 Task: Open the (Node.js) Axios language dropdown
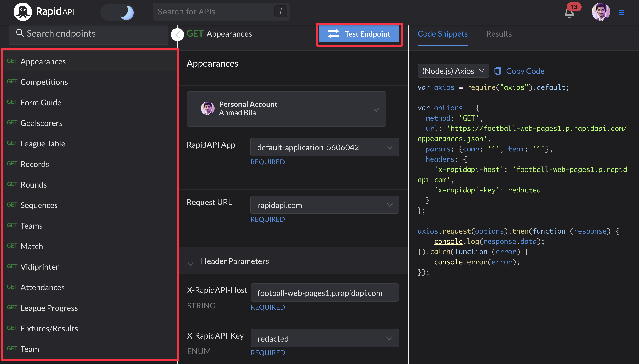coord(453,71)
